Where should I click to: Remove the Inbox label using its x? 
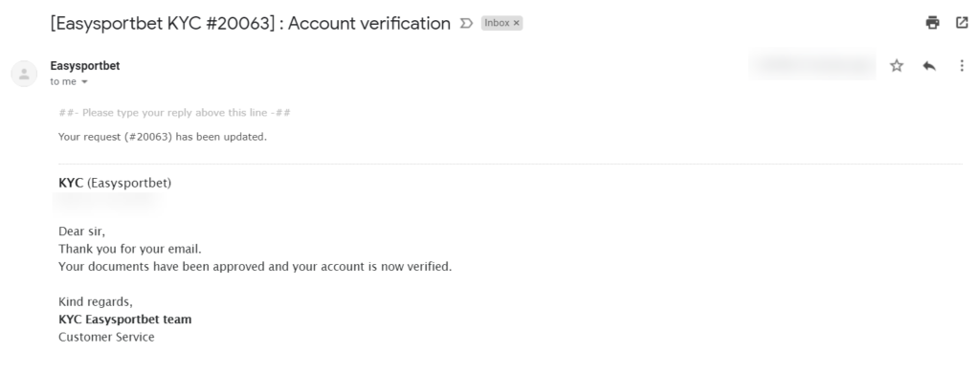(516, 23)
